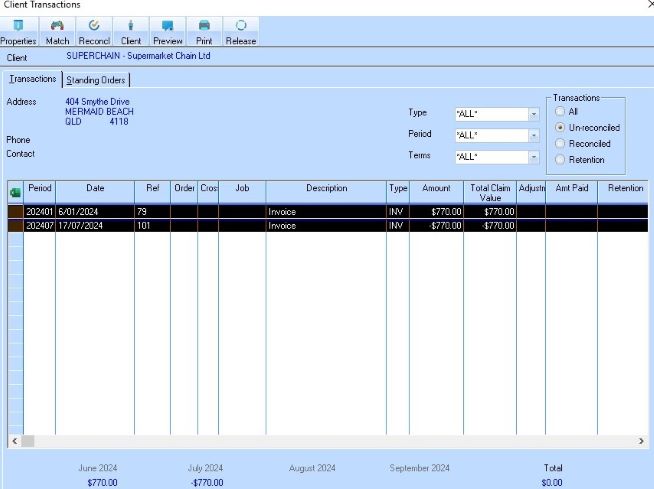Screen dimensions: 654x489
Task: Select the Retention radio button
Action: click(560, 160)
